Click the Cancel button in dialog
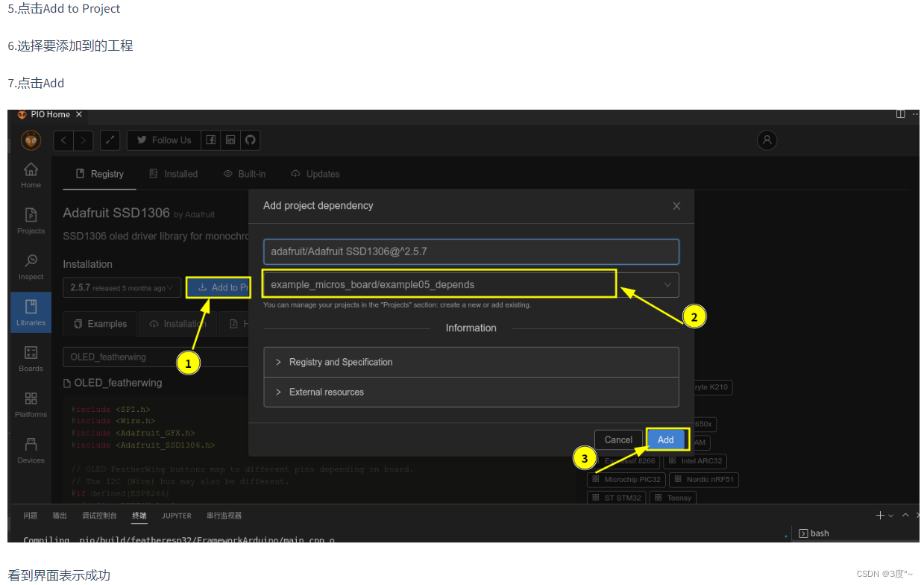The width and height of the screenshot is (924, 585). click(x=618, y=440)
